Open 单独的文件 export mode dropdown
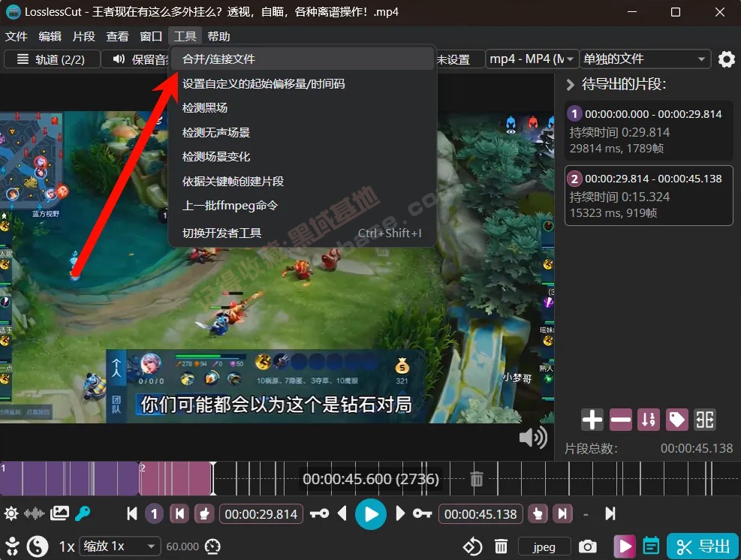The height and width of the screenshot is (560, 741). (x=645, y=59)
